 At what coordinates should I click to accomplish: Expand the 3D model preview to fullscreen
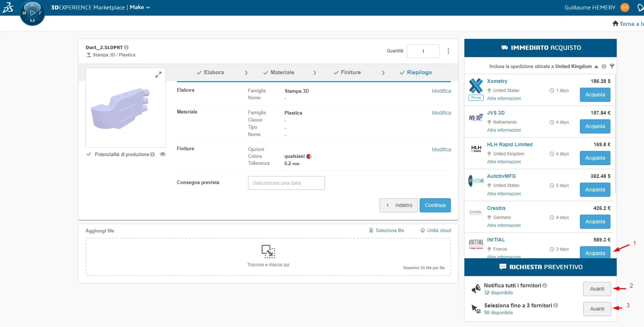pyautogui.click(x=158, y=75)
